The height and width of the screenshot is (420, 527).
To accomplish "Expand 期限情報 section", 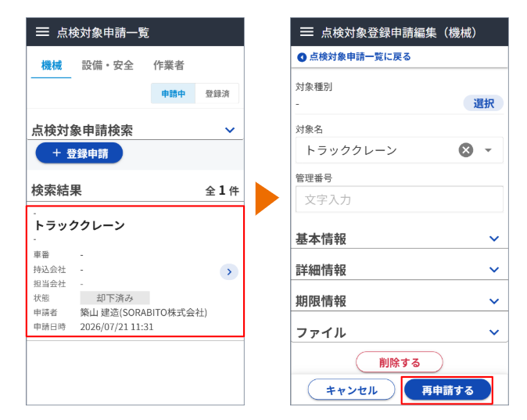I will coord(400,301).
